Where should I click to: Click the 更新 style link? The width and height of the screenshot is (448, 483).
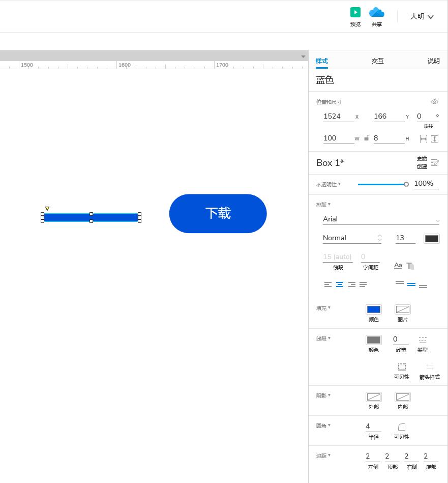point(422,158)
